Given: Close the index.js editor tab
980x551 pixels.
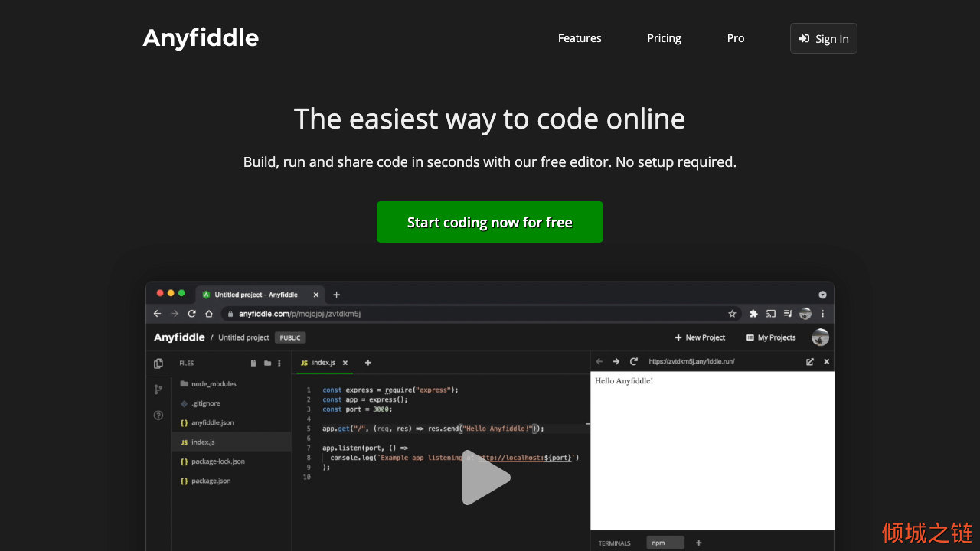Looking at the screenshot, I should point(345,363).
